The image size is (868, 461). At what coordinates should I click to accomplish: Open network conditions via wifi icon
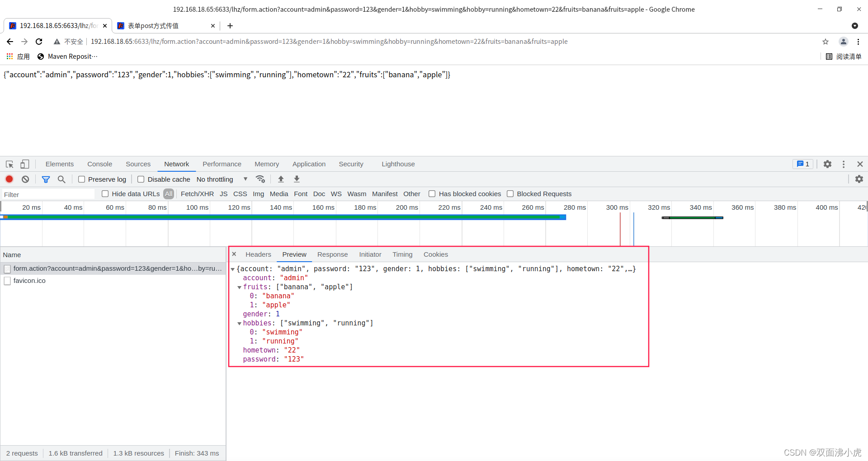tap(261, 179)
